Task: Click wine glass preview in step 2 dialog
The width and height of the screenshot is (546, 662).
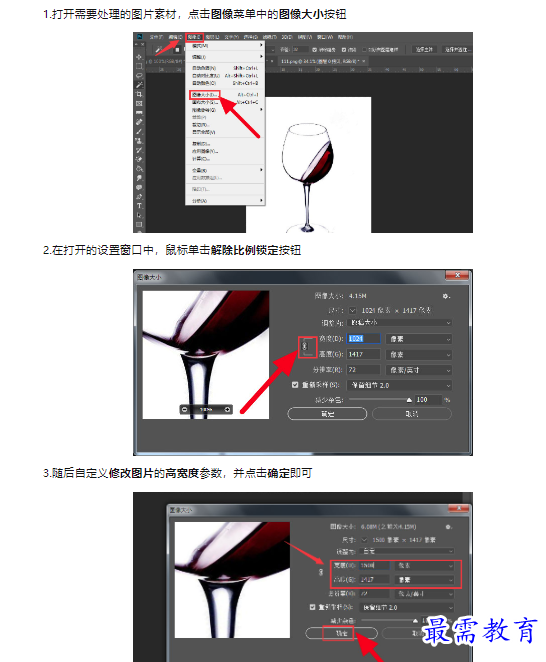Action: coord(206,355)
